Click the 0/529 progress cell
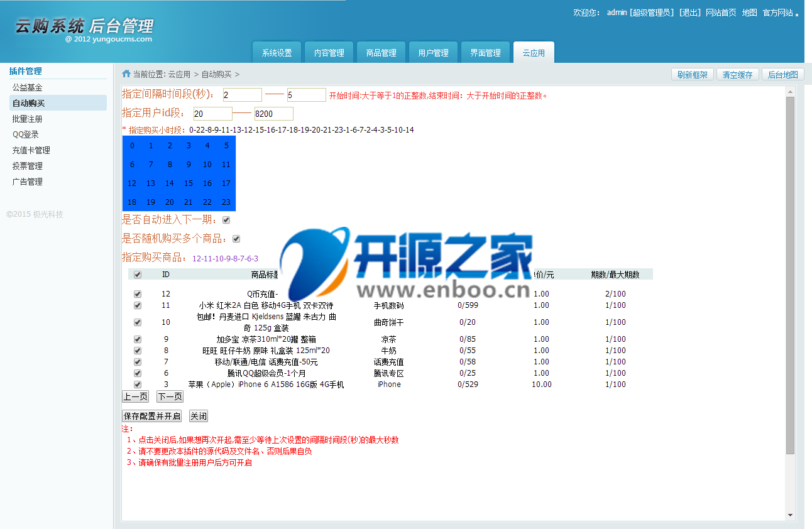This screenshot has height=529, width=812. pos(468,384)
